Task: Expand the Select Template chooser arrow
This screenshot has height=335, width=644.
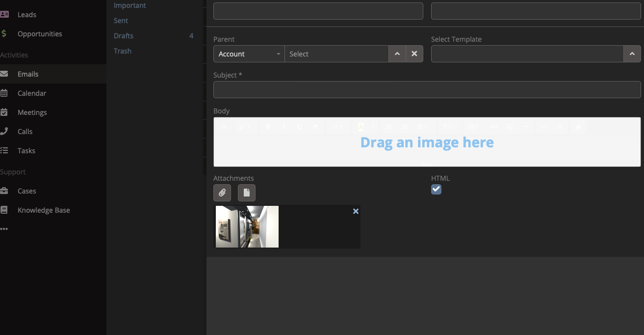Action: (632, 54)
